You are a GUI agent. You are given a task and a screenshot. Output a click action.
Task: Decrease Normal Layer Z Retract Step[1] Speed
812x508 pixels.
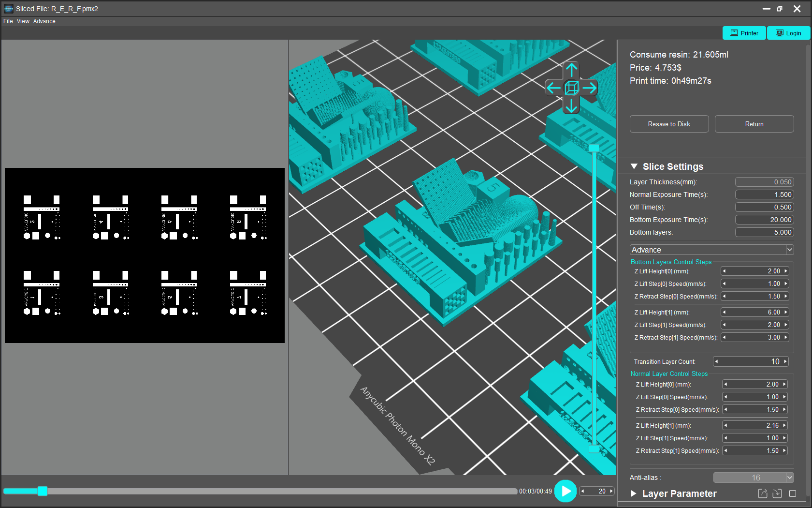click(725, 450)
